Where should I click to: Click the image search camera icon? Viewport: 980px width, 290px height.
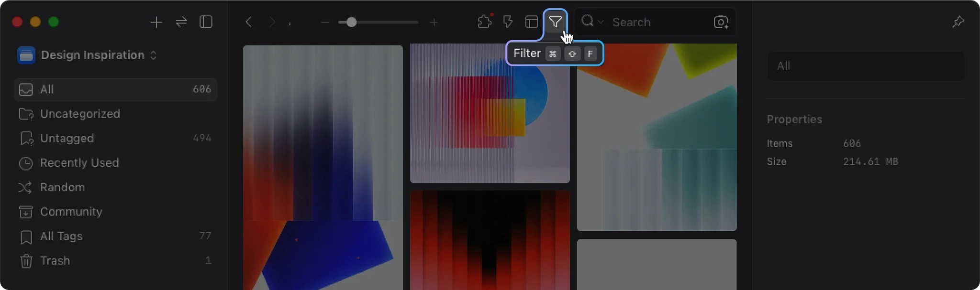721,22
